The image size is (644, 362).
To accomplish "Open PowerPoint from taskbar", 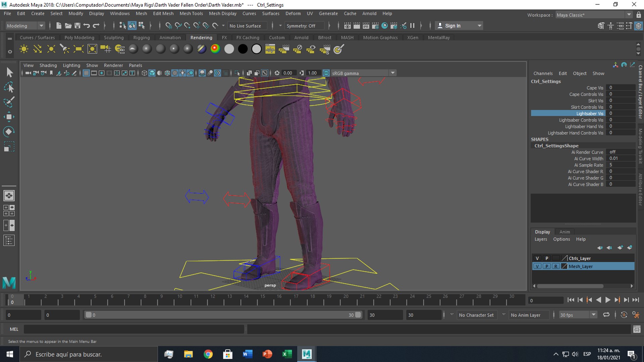I will [x=267, y=354].
